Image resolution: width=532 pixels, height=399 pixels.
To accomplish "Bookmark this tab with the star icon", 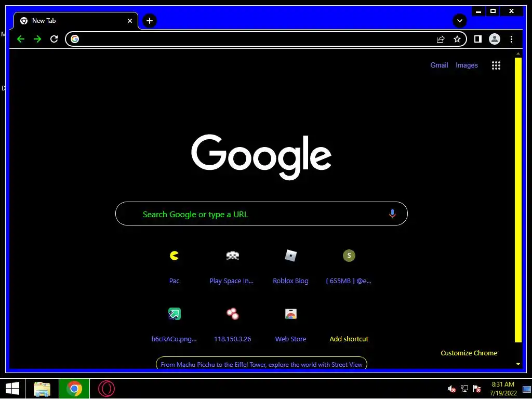I will click(x=457, y=39).
